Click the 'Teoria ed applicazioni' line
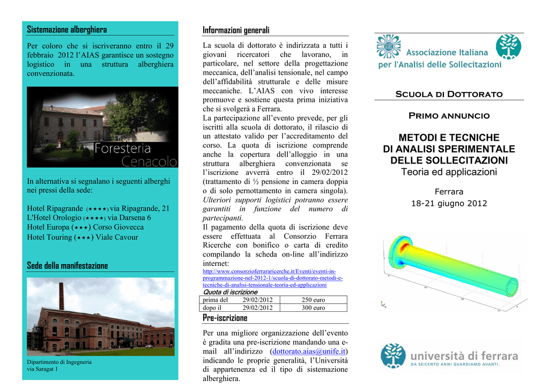Viewport: 555px width, 392px height. tap(449, 172)
